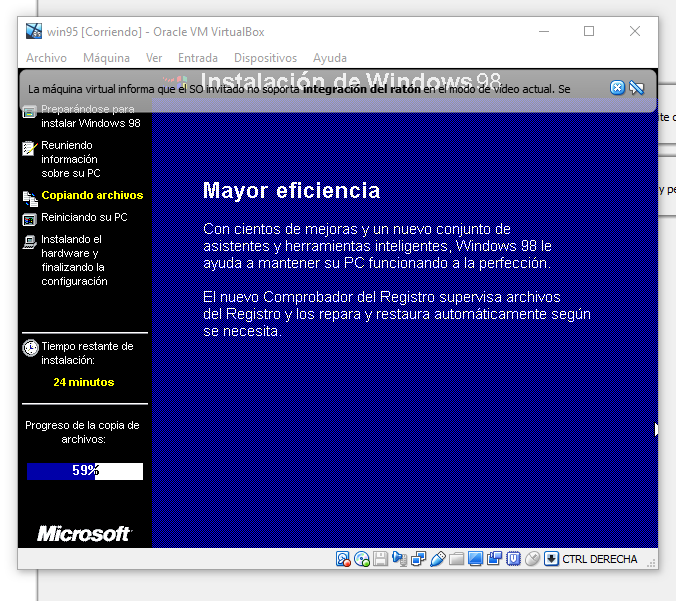676x601 pixels.
Task: Click the Reuniendo información step icon
Action: 29,149
